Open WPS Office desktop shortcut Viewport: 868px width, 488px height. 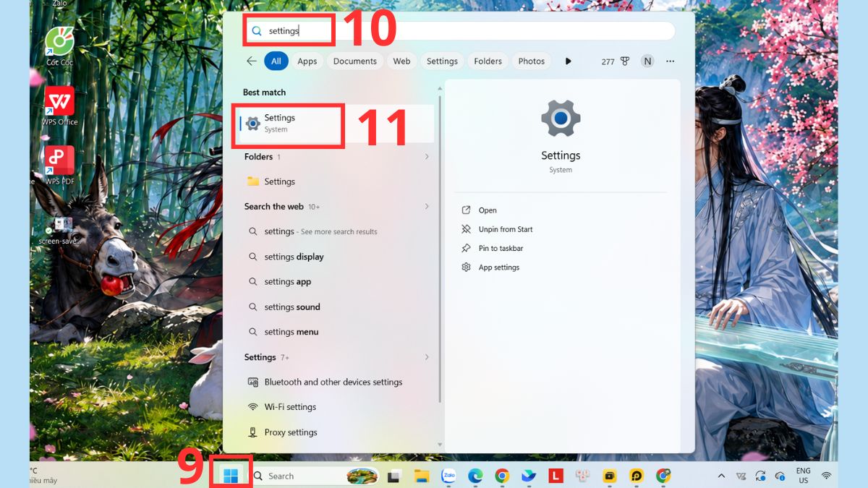[61, 106]
